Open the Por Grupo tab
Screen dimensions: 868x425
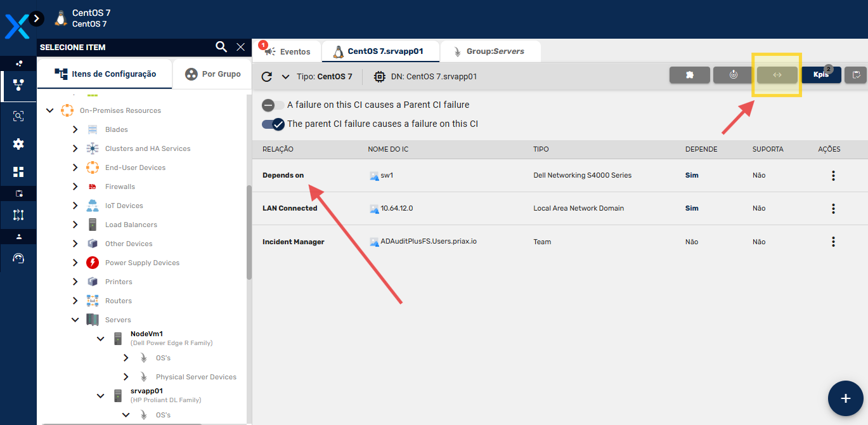pos(212,74)
